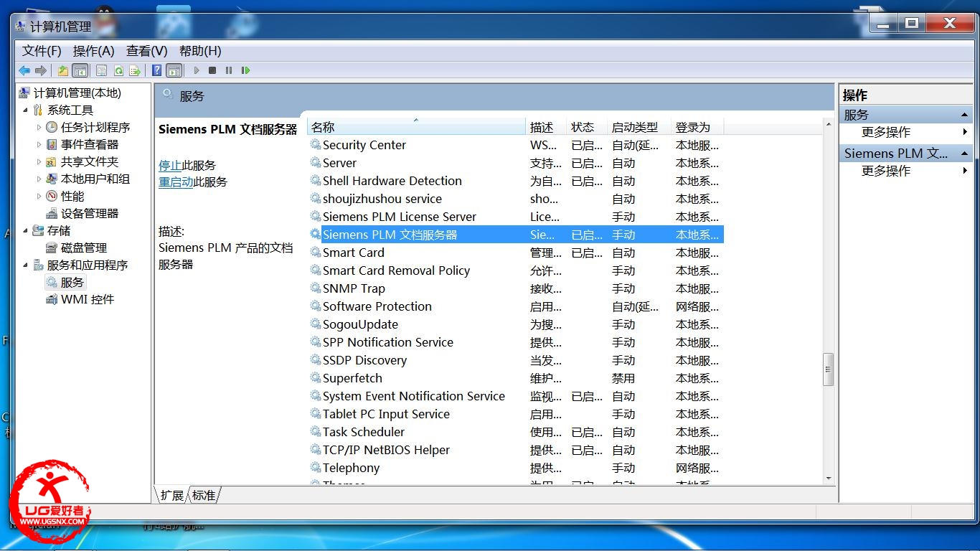Select 计算机管理(本地) root node

77,93
